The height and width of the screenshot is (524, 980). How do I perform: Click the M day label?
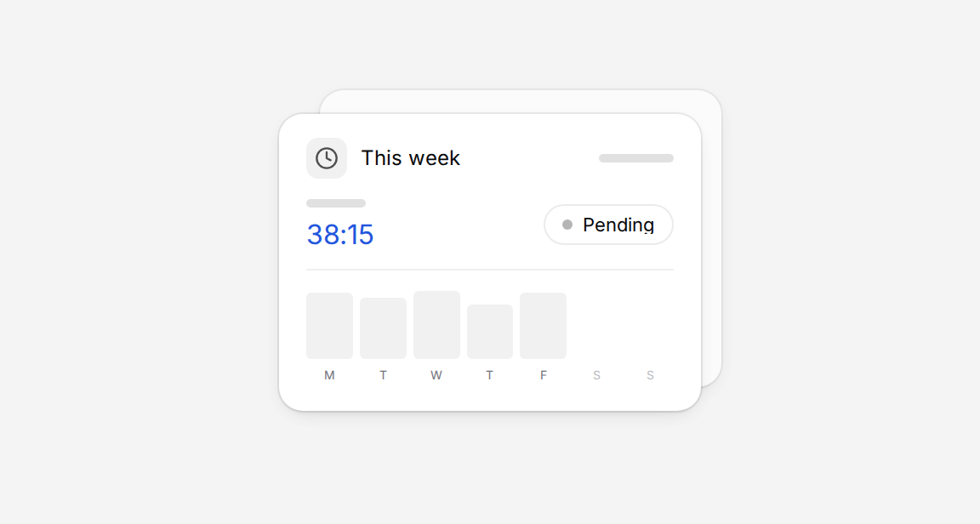(x=329, y=375)
